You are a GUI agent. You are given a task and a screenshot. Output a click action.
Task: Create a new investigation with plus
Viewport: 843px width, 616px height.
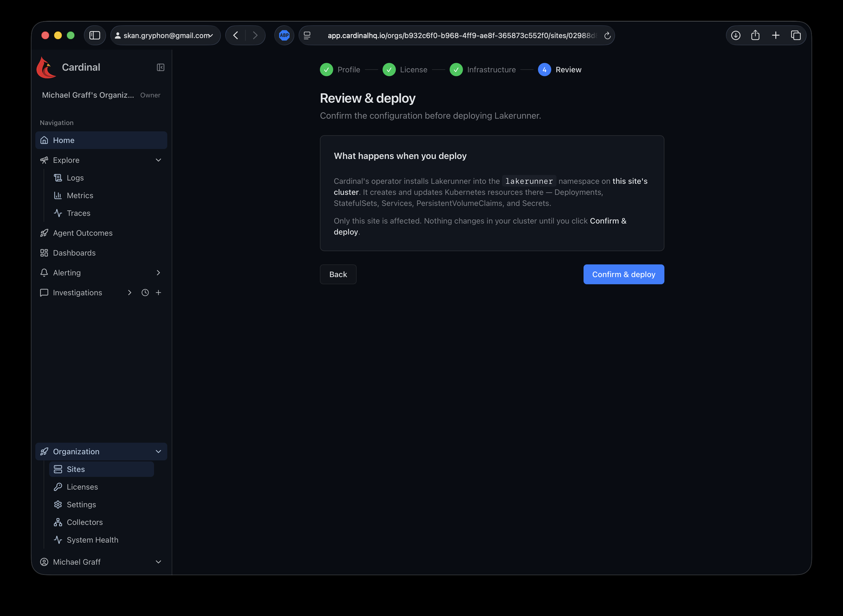159,292
